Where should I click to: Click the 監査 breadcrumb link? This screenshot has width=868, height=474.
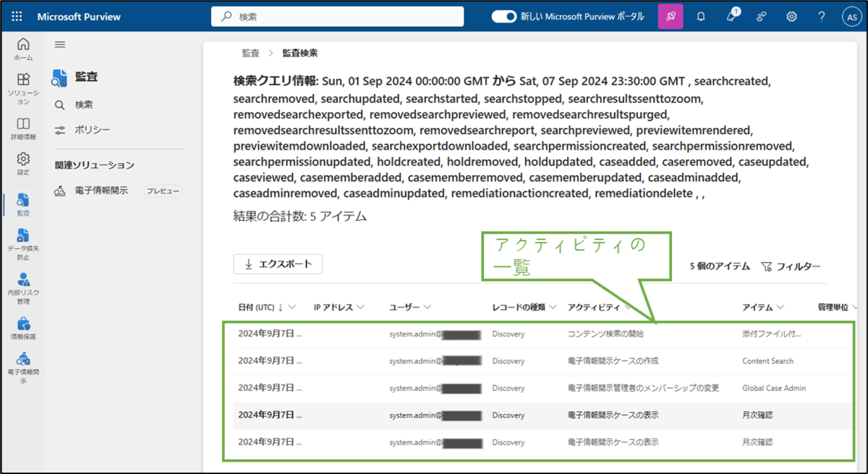pyautogui.click(x=250, y=53)
